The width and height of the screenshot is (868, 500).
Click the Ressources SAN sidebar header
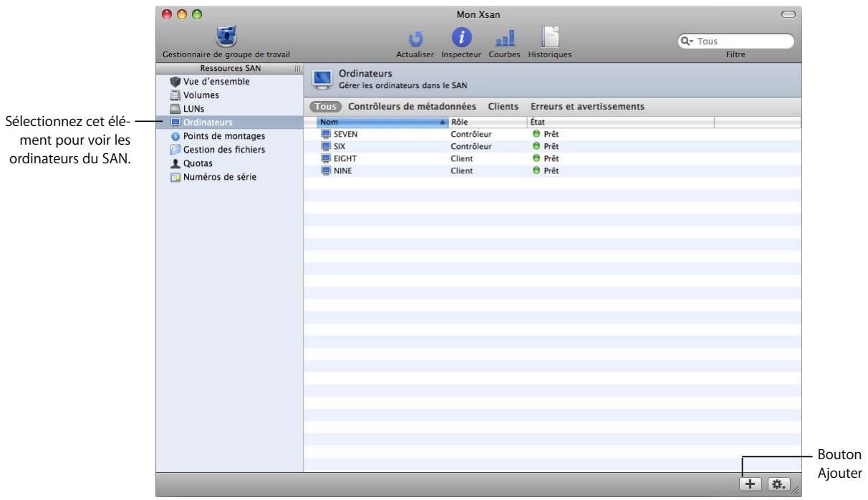pos(229,68)
